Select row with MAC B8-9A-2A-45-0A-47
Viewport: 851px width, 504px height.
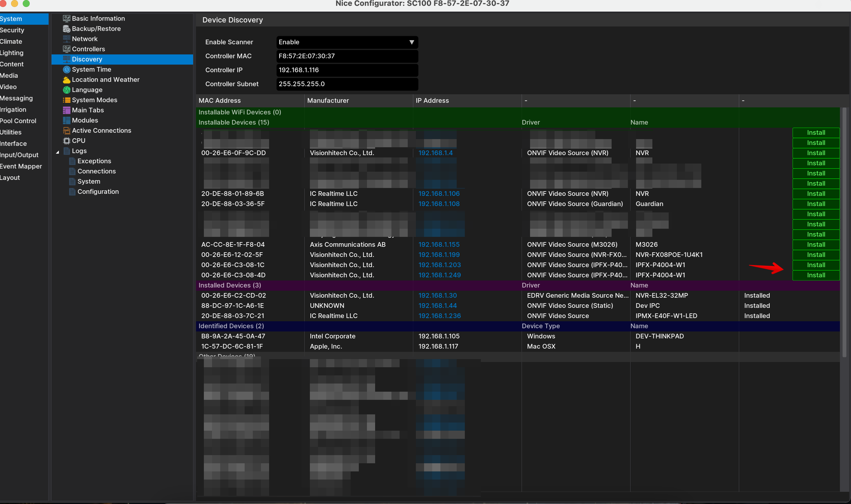pos(518,336)
